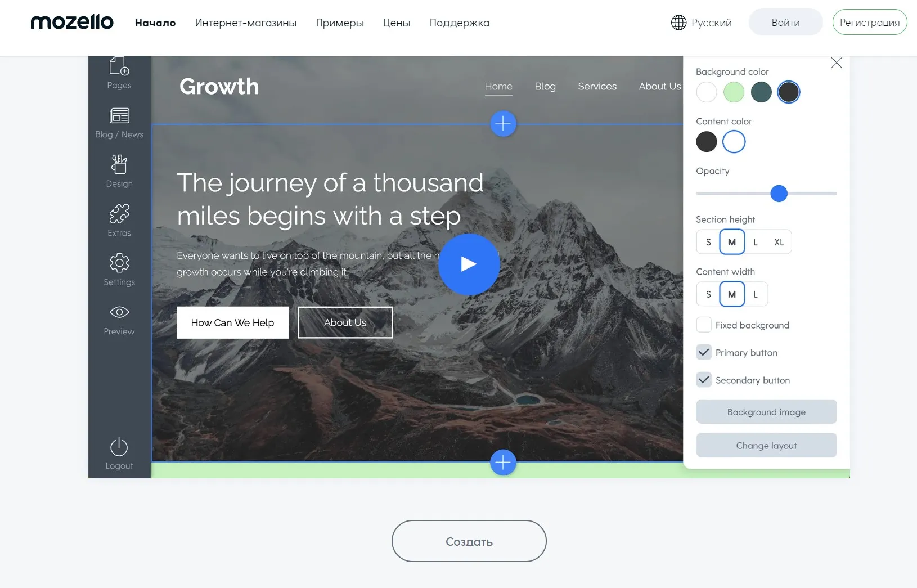The image size is (917, 588).
Task: Click Home in the site preview menu
Action: coord(498,86)
